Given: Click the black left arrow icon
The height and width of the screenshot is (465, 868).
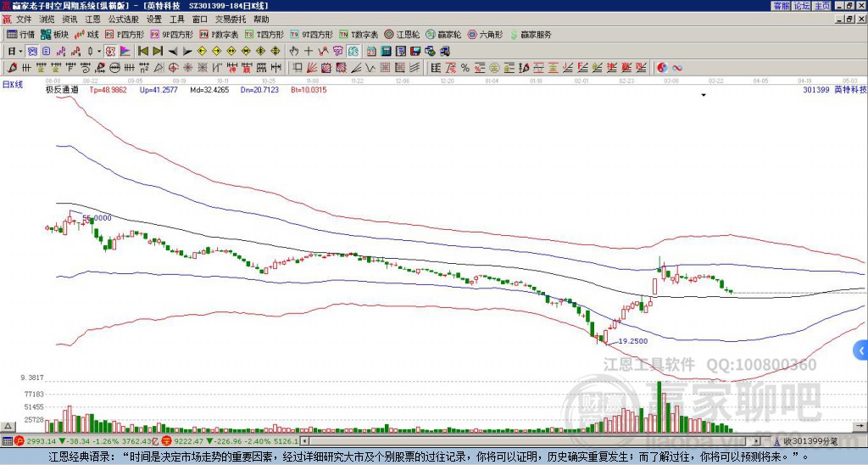Looking at the screenshot, I should click(173, 52).
